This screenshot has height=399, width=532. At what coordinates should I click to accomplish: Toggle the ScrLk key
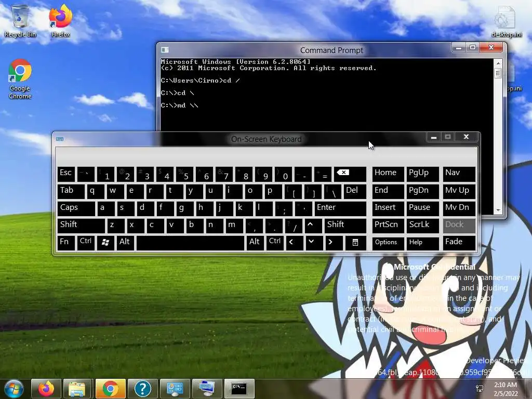(422, 225)
